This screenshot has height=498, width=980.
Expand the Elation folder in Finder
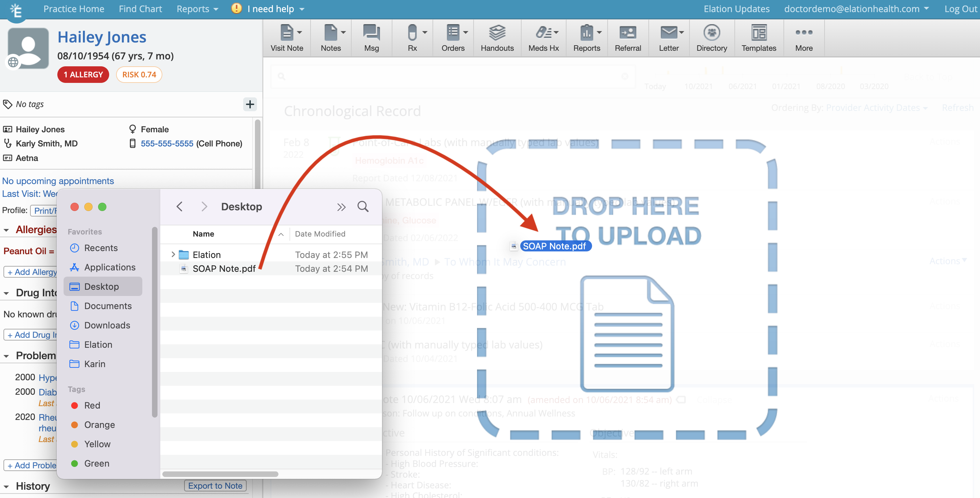pos(173,254)
